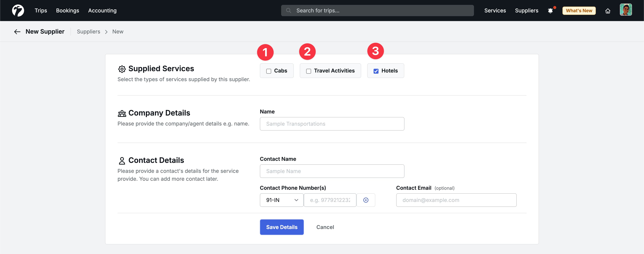
Task: Click the add phone number plus icon
Action: tap(365, 200)
